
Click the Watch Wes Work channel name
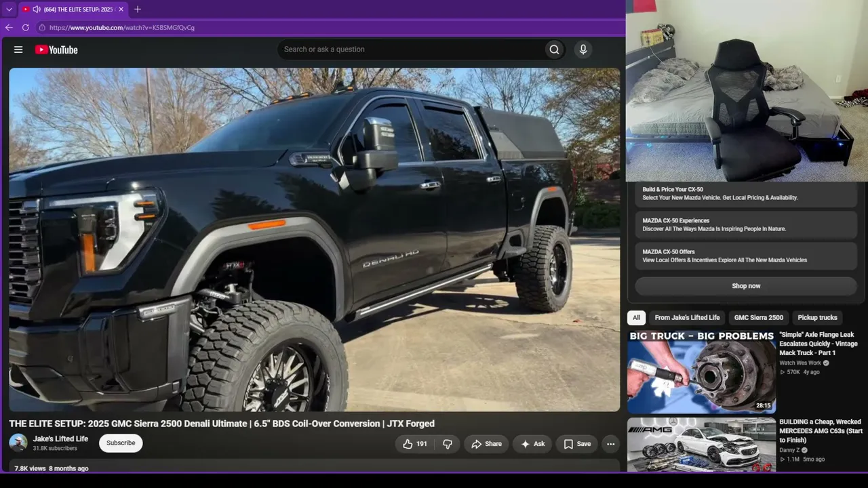800,363
